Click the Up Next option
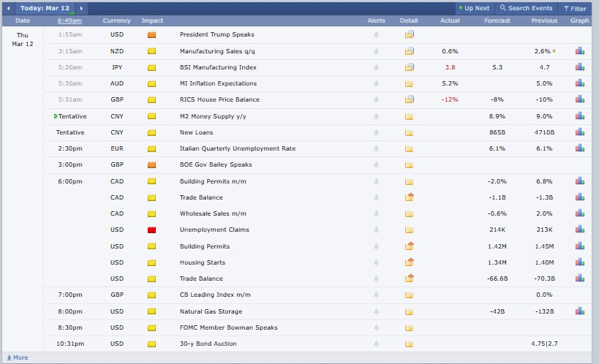Screen dimensions: 599x364 pyautogui.click(x=474, y=8)
